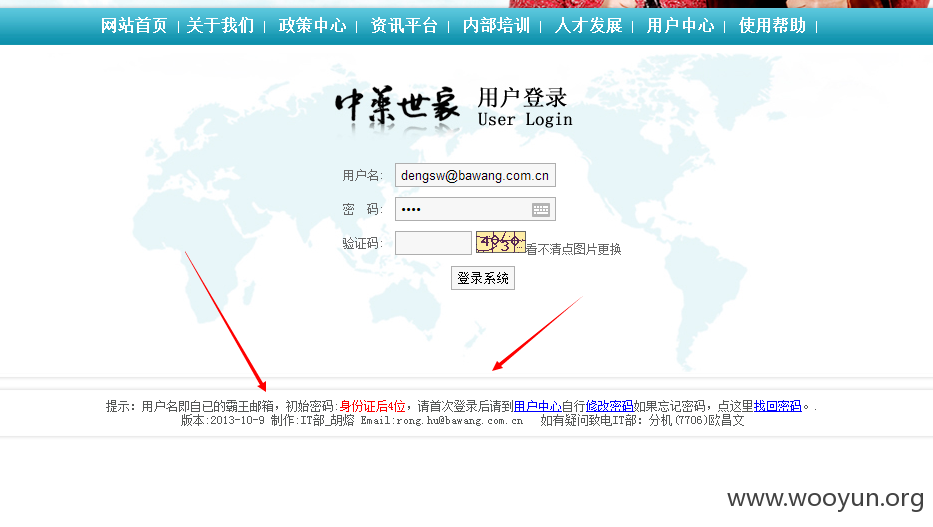Screen dimensions: 933x527
Task: Click the 分机(7706)欧昌文 text
Action: (696, 421)
